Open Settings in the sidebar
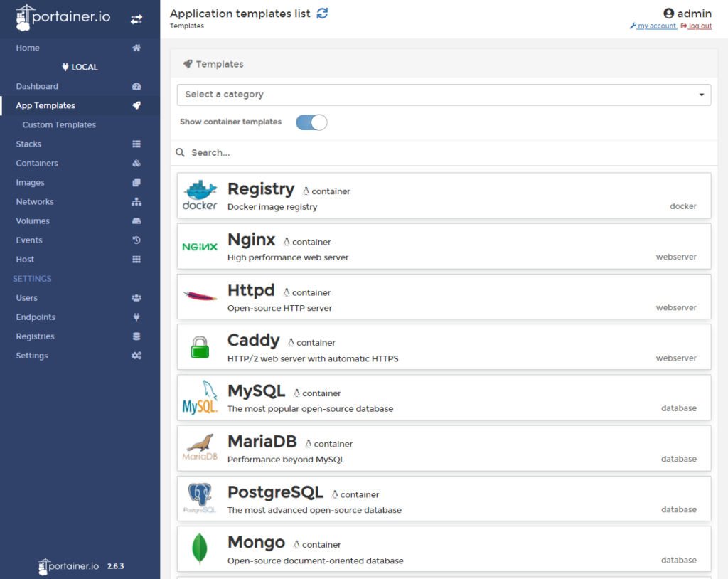 click(32, 356)
